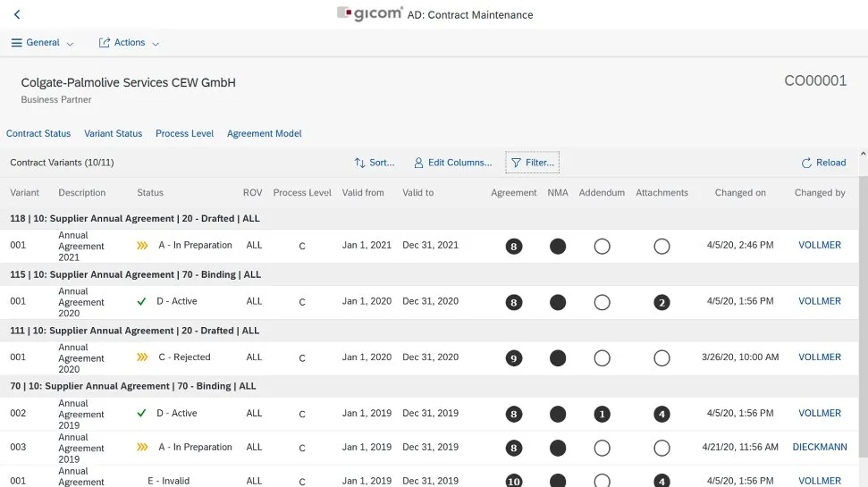The width and height of the screenshot is (868, 487).
Task: Reload the contract variants table
Action: (823, 163)
